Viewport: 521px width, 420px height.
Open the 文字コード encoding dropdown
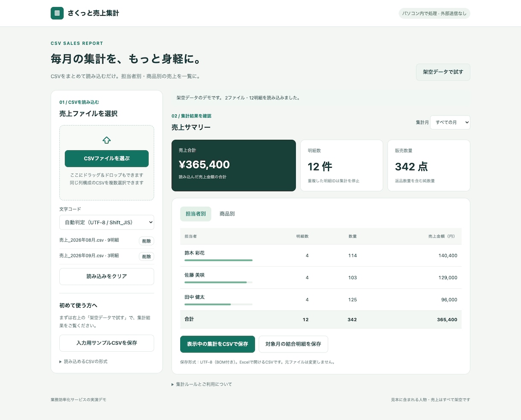pos(107,222)
